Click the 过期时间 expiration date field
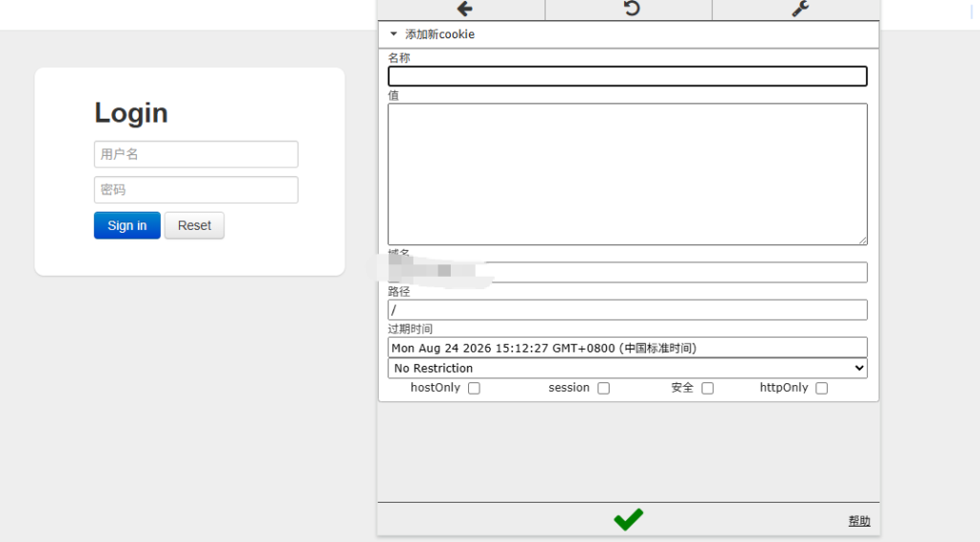The height and width of the screenshot is (542, 980). point(627,348)
